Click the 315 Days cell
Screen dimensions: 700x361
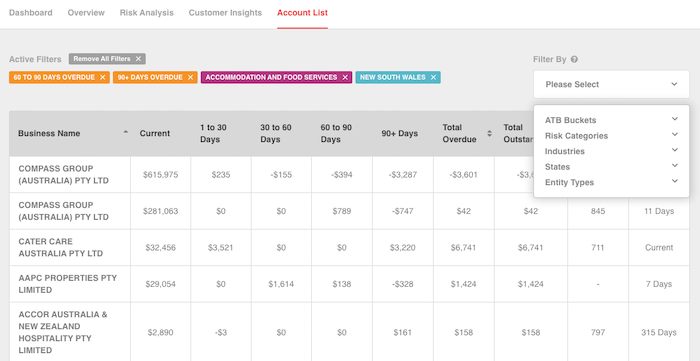[659, 332]
